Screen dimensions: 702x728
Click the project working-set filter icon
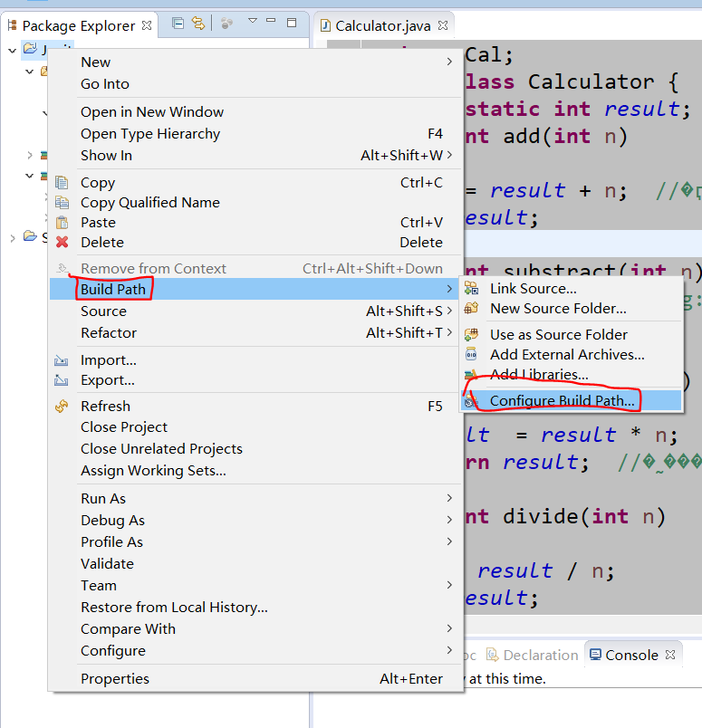[x=226, y=24]
